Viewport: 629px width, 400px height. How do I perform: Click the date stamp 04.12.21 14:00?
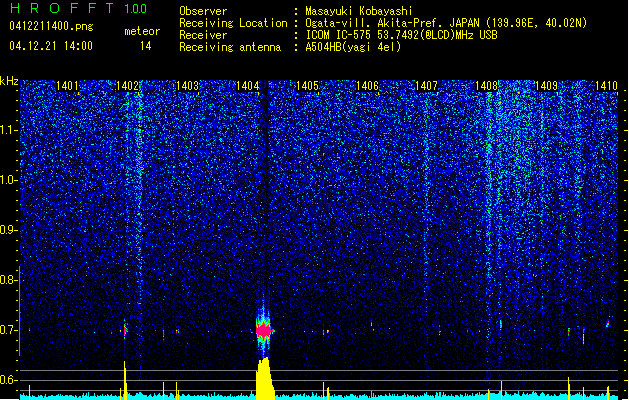[x=51, y=46]
